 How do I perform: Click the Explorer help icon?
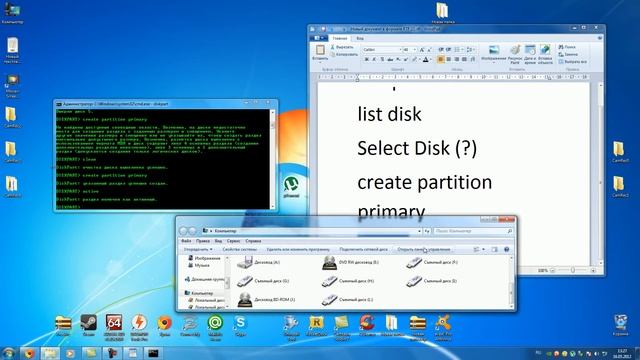tap(507, 249)
